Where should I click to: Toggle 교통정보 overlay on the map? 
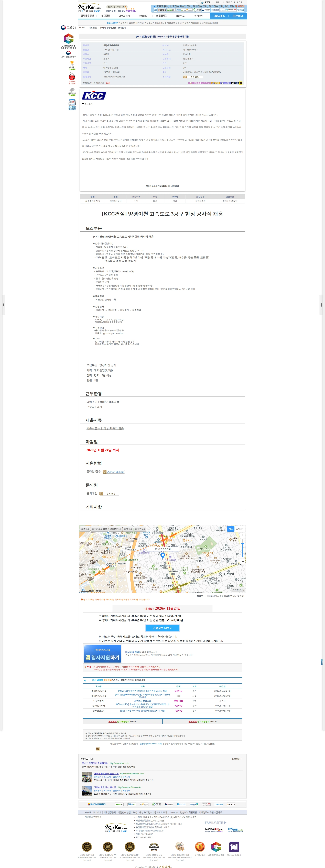pos(85,529)
